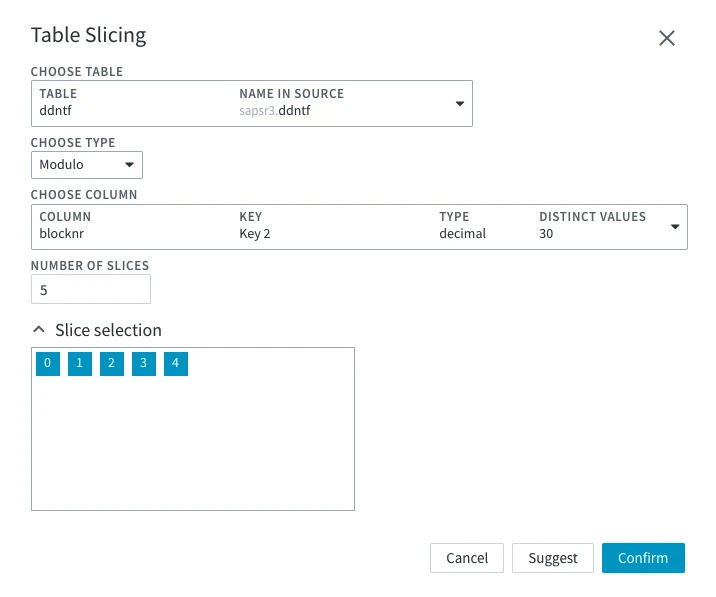Toggle slice 2 in slice selection
Image resolution: width=716 pixels, height=597 pixels.
[111, 363]
